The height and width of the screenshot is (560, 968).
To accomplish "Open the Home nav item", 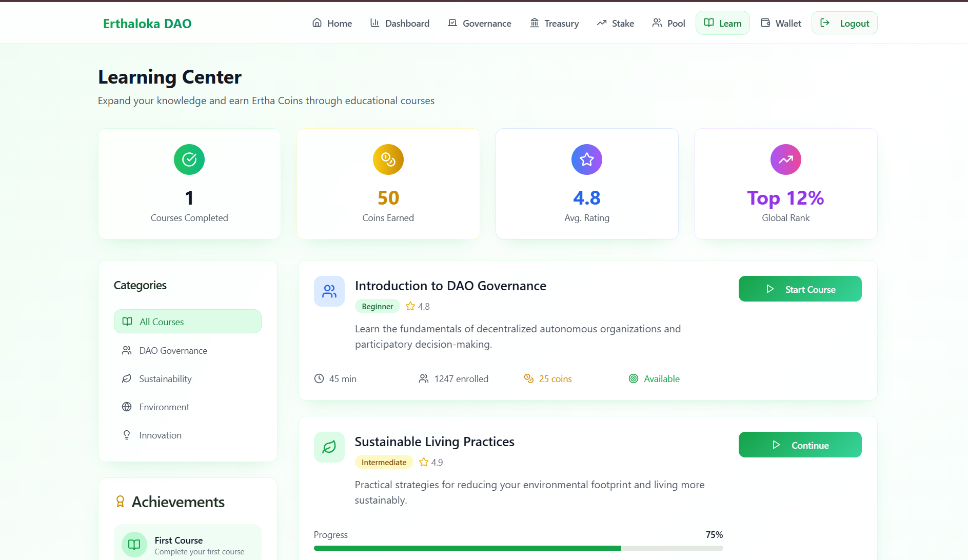I will point(332,23).
